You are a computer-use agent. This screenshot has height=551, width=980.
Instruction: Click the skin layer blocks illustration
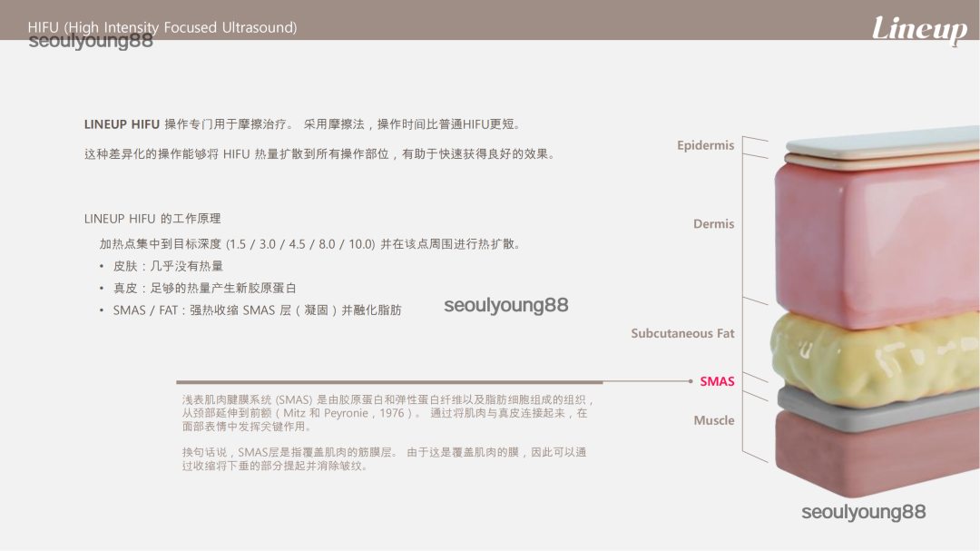click(x=875, y=310)
